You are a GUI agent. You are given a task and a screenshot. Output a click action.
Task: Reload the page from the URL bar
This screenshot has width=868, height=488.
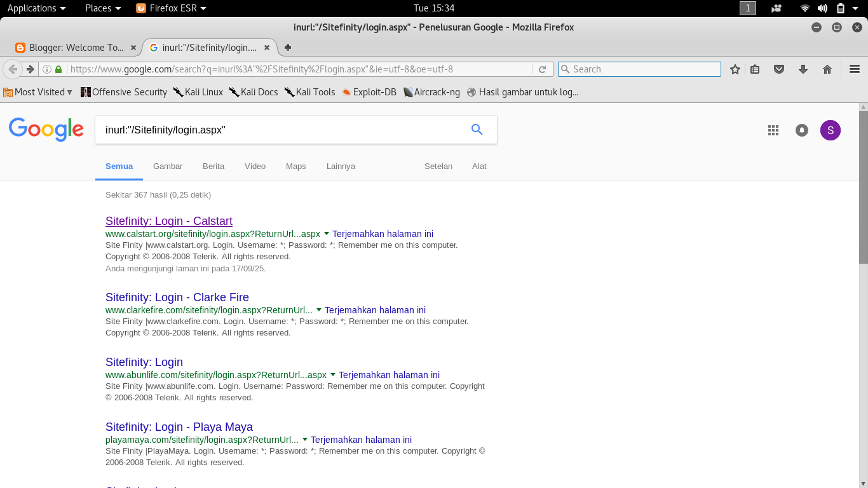coord(542,69)
